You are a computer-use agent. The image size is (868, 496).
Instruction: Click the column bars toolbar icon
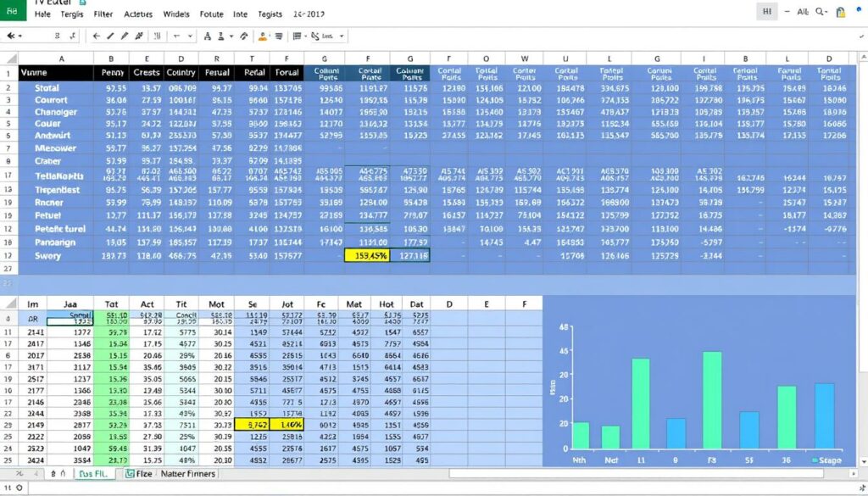click(x=157, y=36)
